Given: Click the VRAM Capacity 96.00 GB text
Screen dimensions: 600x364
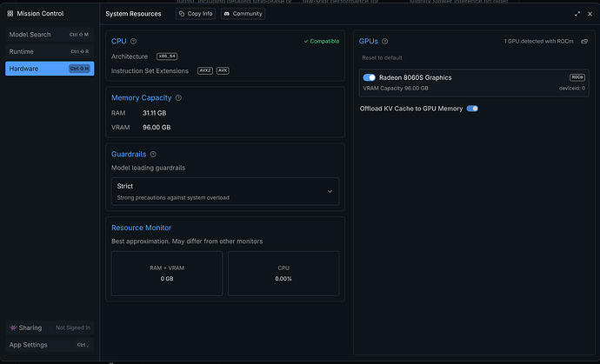Looking at the screenshot, I should coord(396,89).
